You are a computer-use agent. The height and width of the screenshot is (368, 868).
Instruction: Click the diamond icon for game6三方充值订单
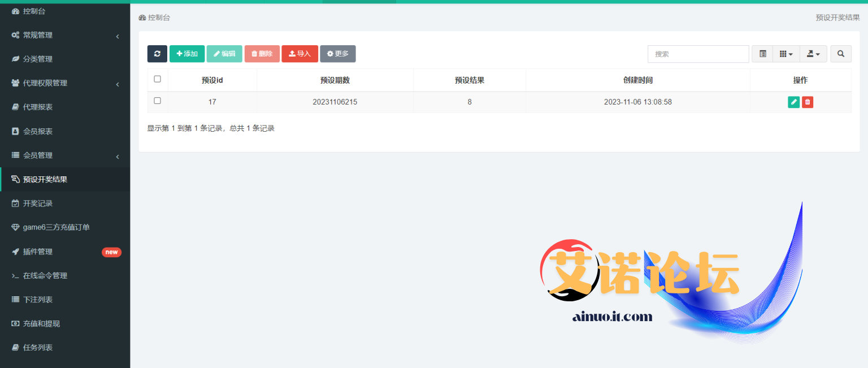coord(16,227)
